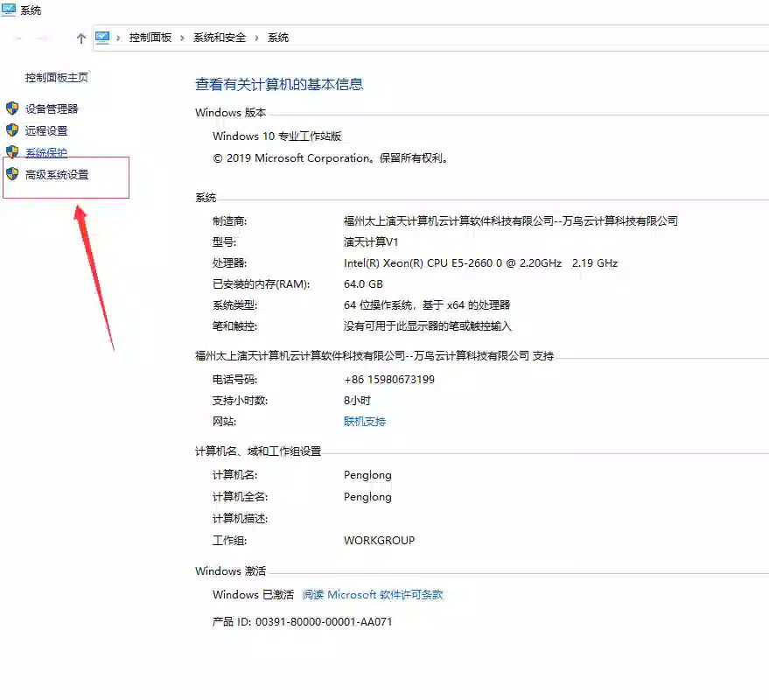Image resolution: width=769 pixels, height=700 pixels.
Task: Click the 制造商 company name value
Action: click(x=511, y=221)
